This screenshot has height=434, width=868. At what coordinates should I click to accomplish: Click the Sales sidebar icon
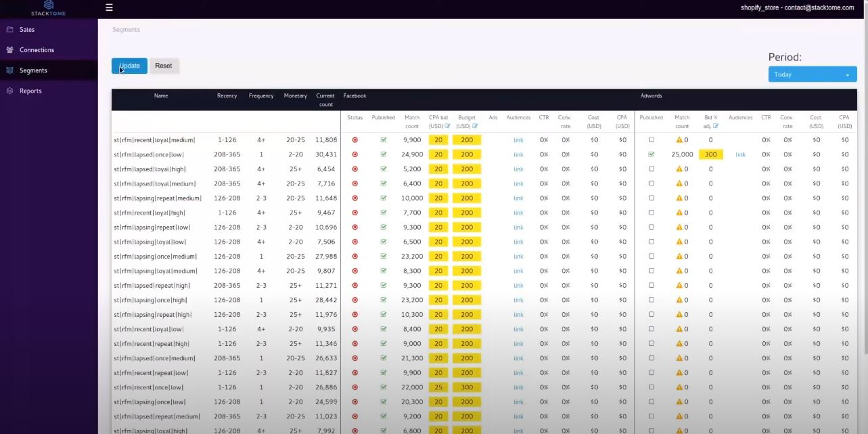[x=9, y=30]
